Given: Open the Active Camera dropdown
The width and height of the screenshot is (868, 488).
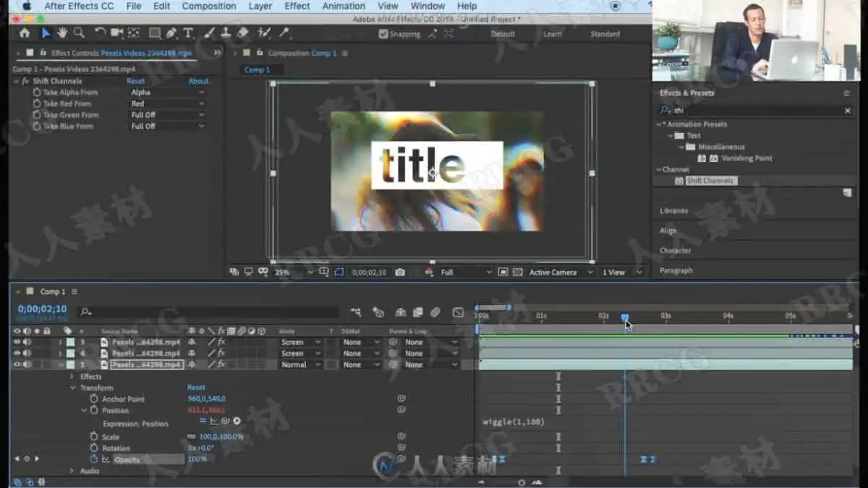Looking at the screenshot, I should coord(561,273).
